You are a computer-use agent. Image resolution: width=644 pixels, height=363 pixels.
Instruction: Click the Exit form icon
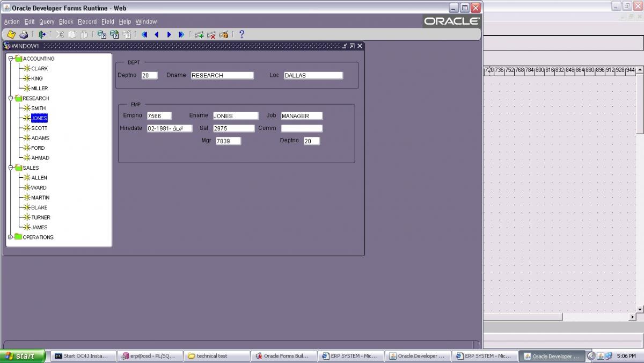point(42,34)
